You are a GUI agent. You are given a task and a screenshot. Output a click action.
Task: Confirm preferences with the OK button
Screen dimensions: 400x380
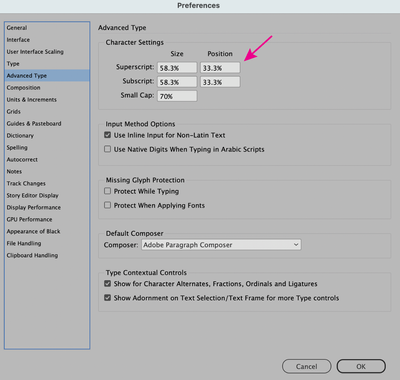point(361,366)
